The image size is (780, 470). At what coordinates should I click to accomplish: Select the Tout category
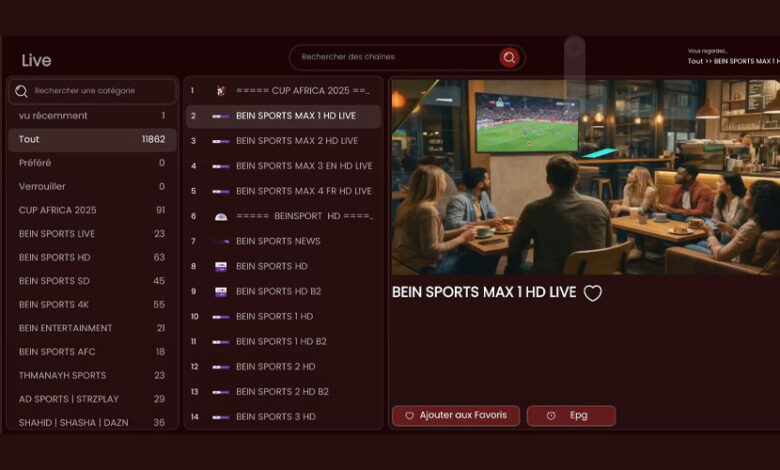92,139
